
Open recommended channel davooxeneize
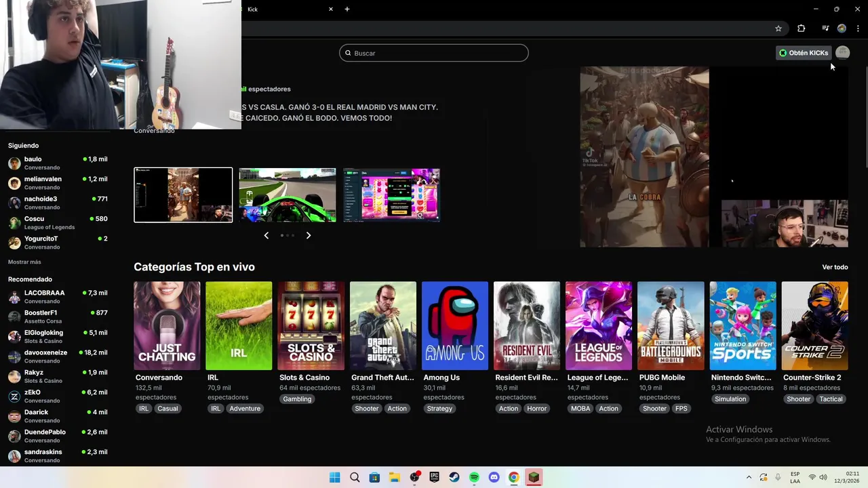point(58,357)
